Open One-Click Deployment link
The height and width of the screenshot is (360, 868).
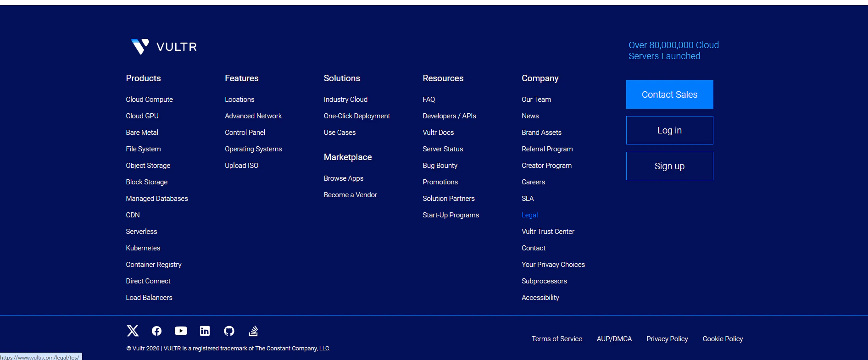[x=357, y=116]
